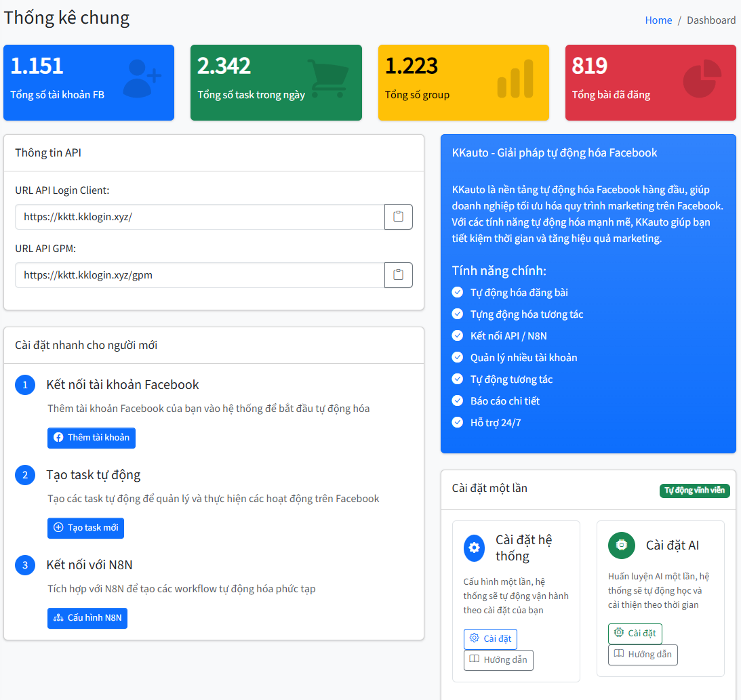
Task: Go to Home breadcrumb link
Action: (x=658, y=20)
